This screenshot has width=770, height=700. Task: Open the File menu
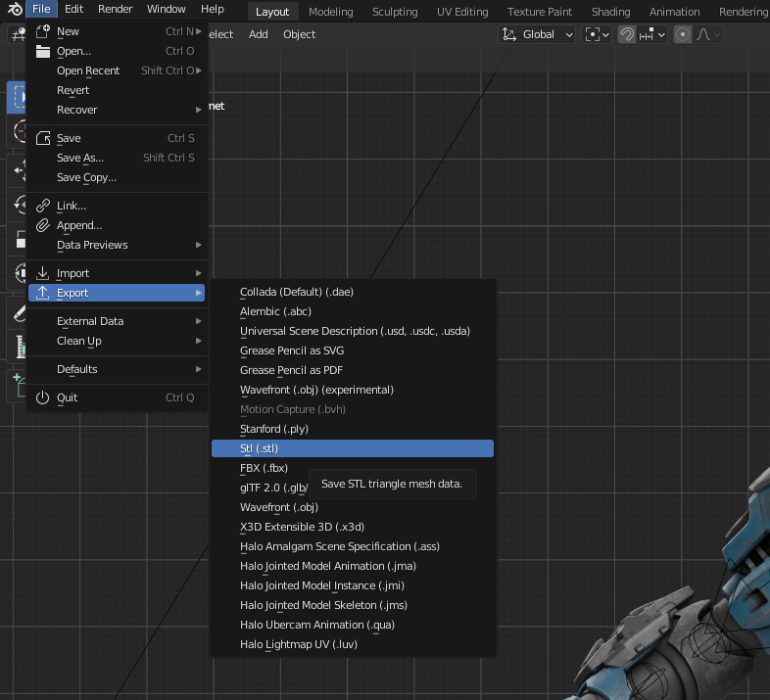pyautogui.click(x=41, y=9)
